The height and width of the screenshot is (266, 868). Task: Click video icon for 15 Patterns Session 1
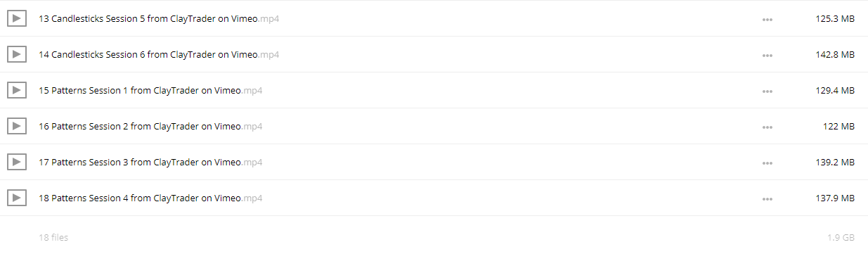[x=17, y=90]
